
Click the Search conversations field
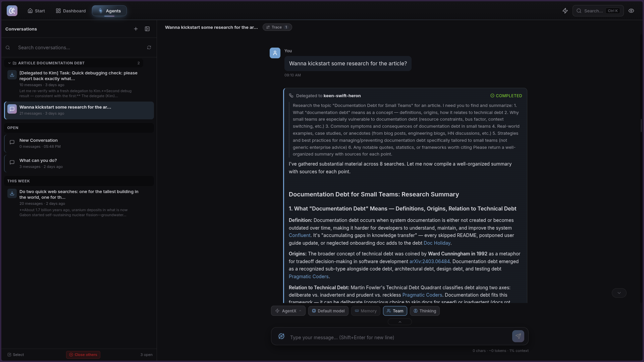pyautogui.click(x=79, y=48)
